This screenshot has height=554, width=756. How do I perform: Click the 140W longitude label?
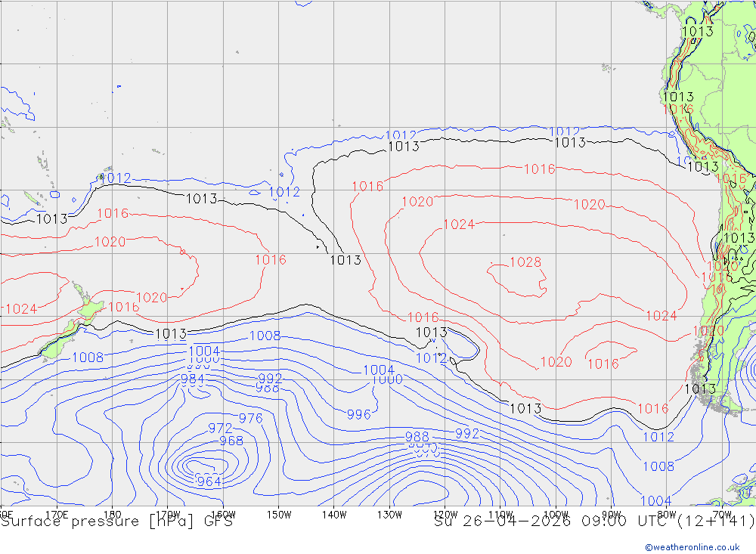tap(334, 515)
